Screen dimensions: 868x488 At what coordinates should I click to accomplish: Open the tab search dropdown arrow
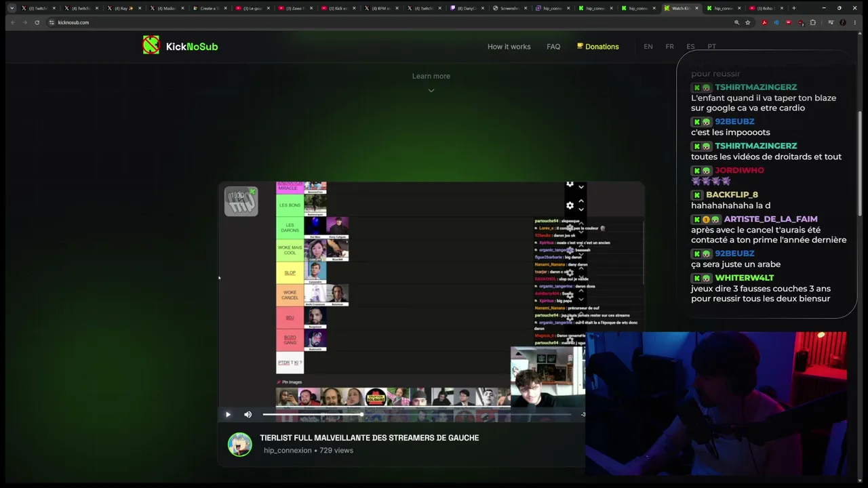[12, 8]
